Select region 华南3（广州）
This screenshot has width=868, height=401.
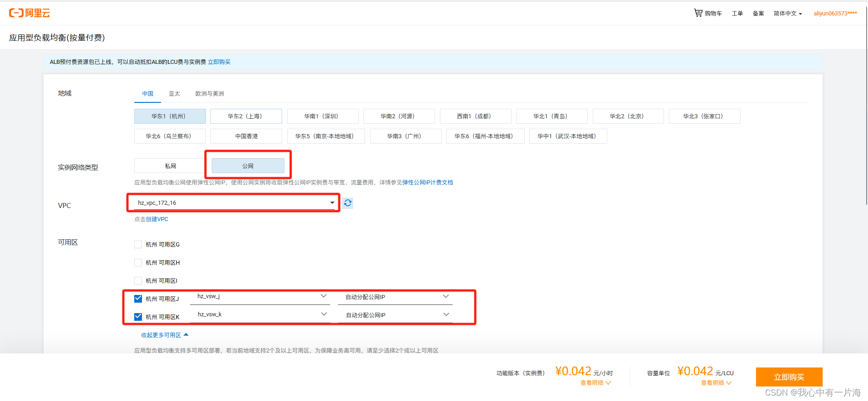406,136
